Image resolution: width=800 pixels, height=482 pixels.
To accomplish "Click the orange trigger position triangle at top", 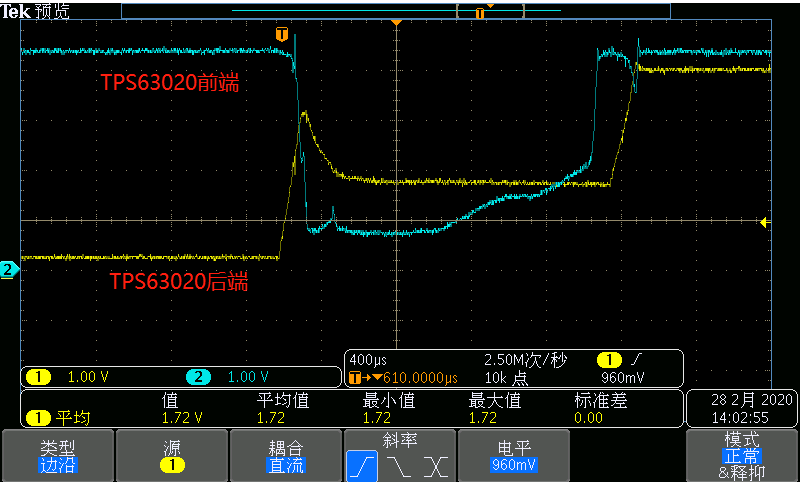I will pyautogui.click(x=396, y=23).
